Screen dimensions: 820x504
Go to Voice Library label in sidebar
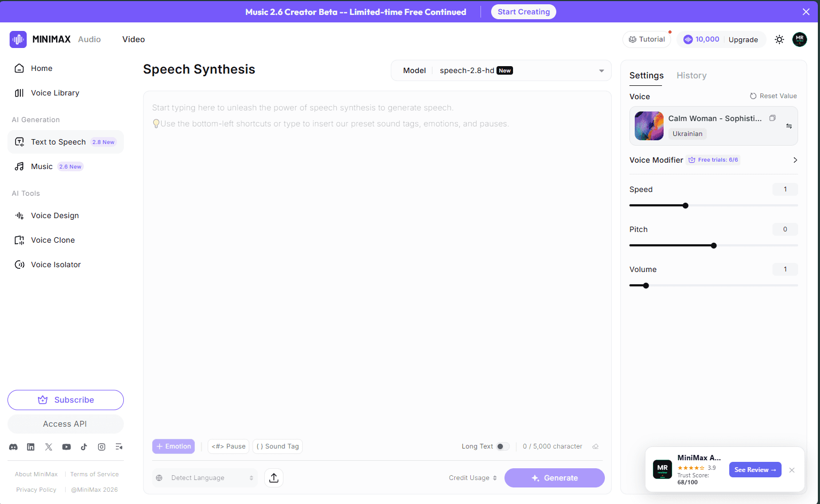coord(55,93)
